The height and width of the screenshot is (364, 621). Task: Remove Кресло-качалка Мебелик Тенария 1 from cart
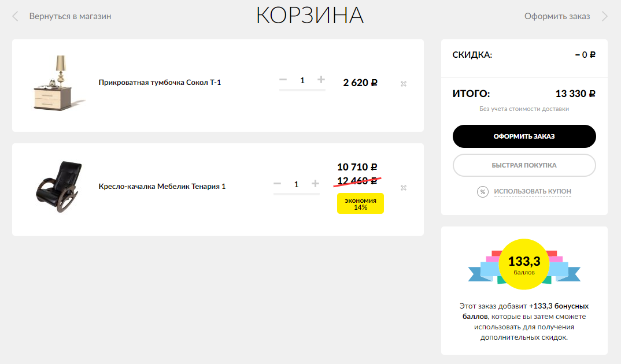pos(404,187)
